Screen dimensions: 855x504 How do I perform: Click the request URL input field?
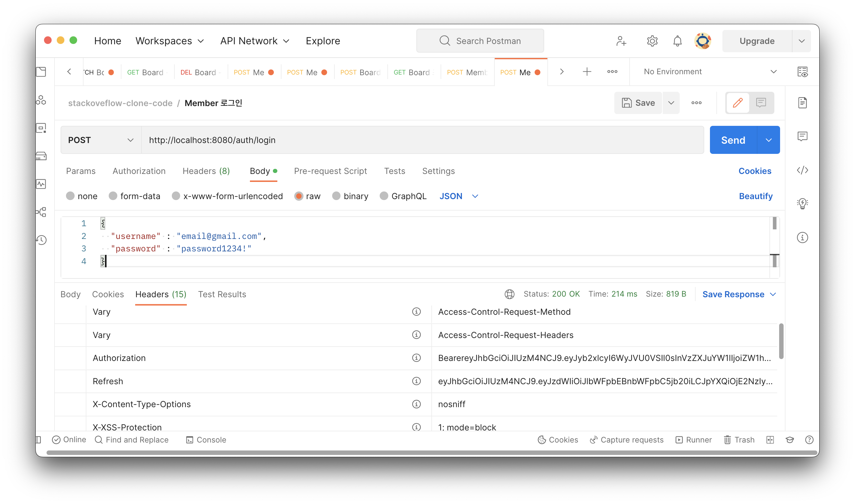tap(421, 140)
